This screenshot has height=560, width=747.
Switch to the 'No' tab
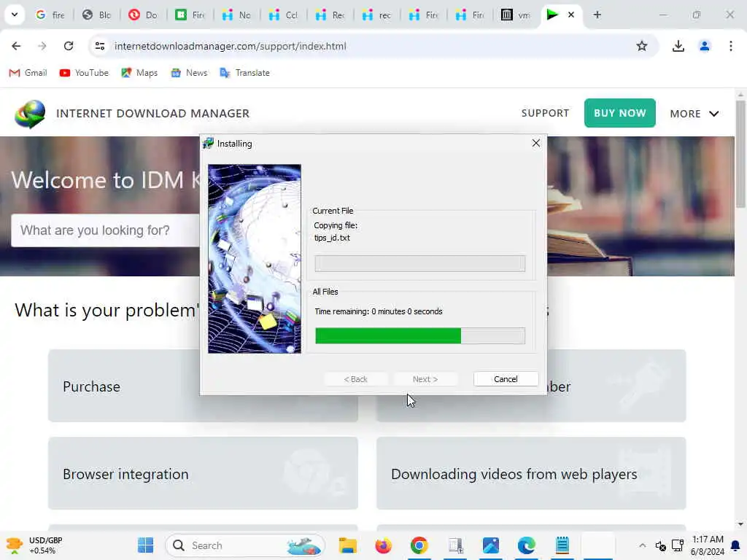click(x=237, y=15)
